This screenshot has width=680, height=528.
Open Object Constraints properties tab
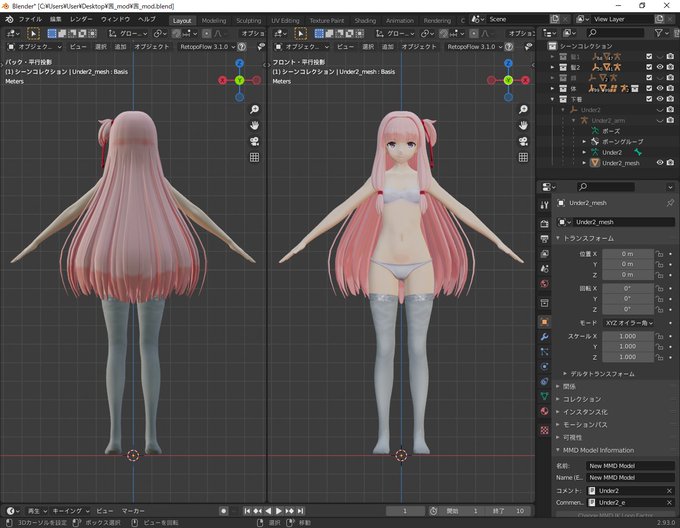point(545,381)
